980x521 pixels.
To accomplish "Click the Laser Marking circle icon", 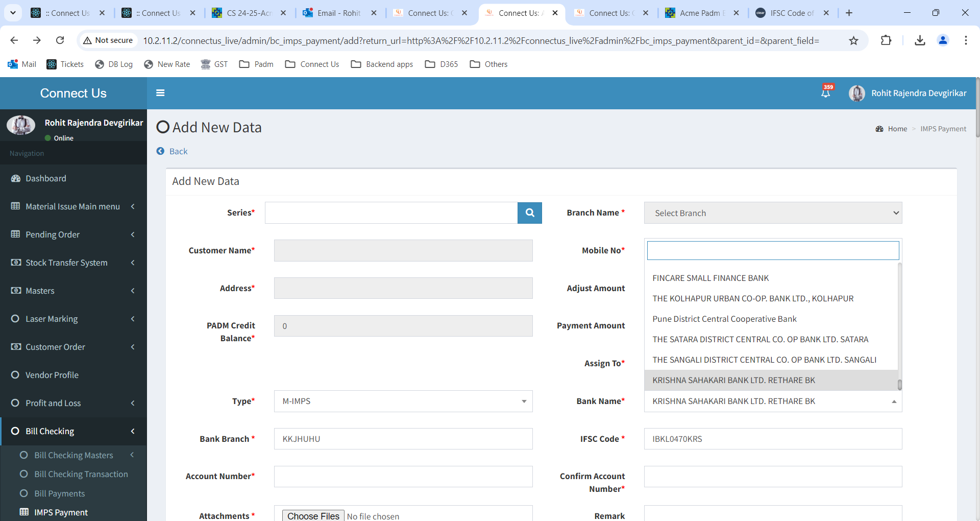I will click(16, 319).
